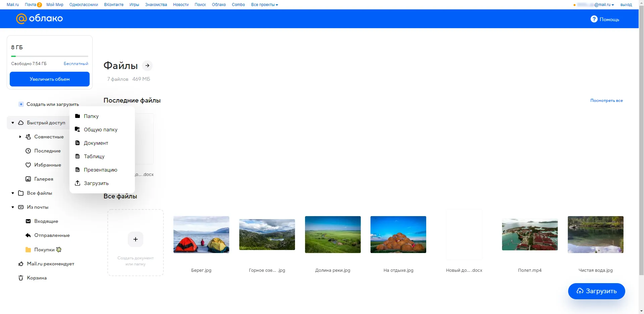
Task: Collapse the Быстрый доступ section arrow
Action: (x=13, y=123)
